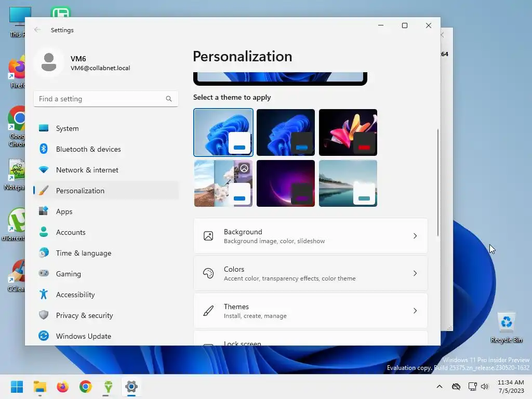Click the System monitor icon
532x399 pixels.
(44, 128)
